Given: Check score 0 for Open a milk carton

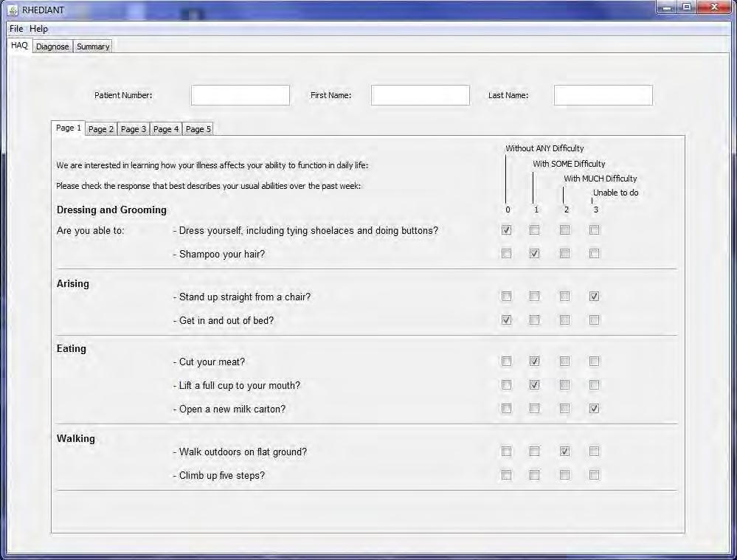Looking at the screenshot, I should 506,408.
